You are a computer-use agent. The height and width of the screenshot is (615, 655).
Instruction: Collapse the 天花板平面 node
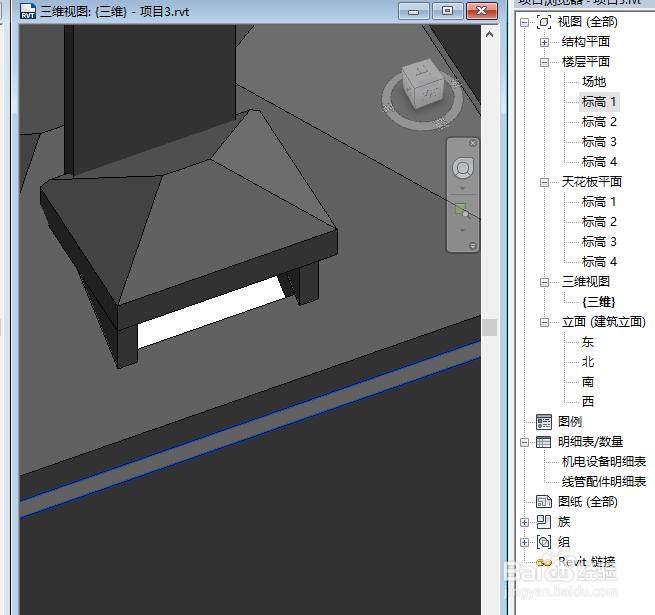544,182
